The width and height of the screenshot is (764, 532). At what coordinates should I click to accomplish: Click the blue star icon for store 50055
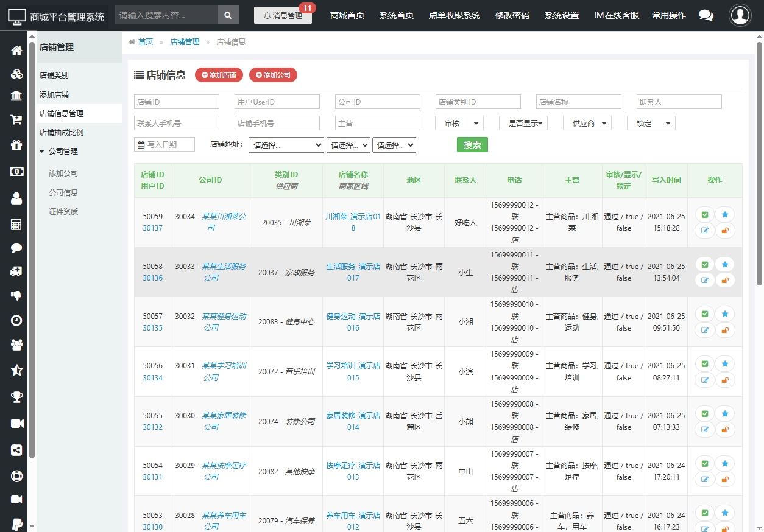(x=725, y=413)
